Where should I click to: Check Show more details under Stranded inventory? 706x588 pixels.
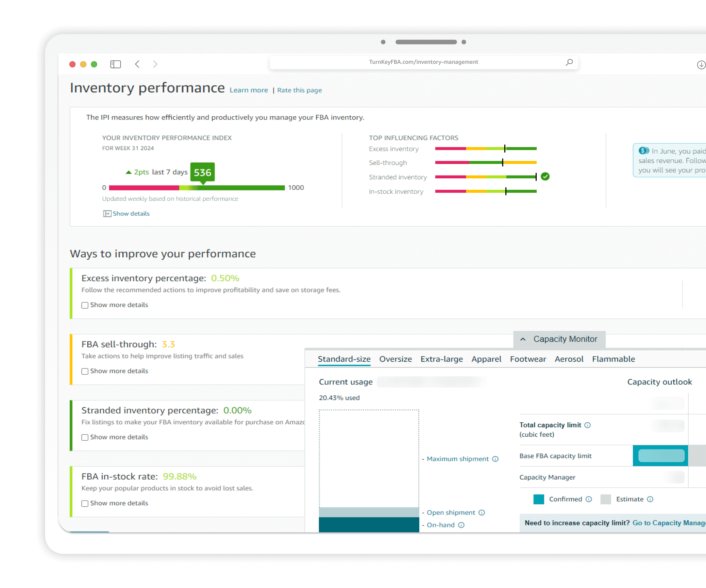85,437
